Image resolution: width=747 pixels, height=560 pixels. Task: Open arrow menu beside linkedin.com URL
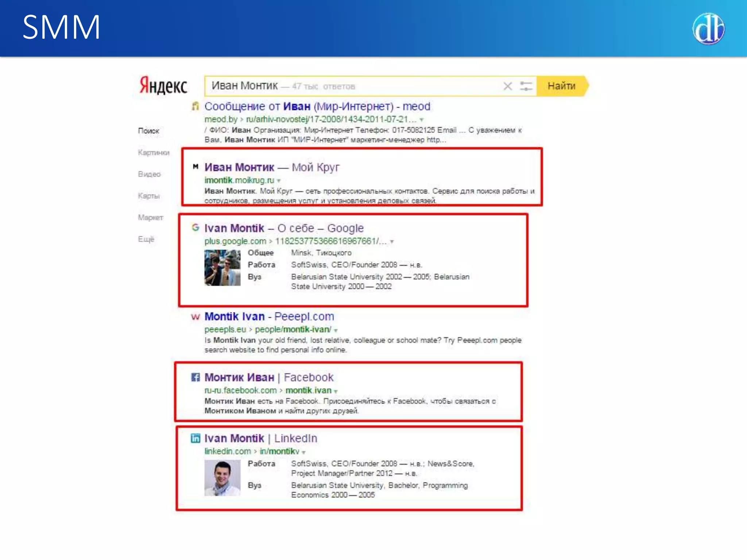(303, 452)
